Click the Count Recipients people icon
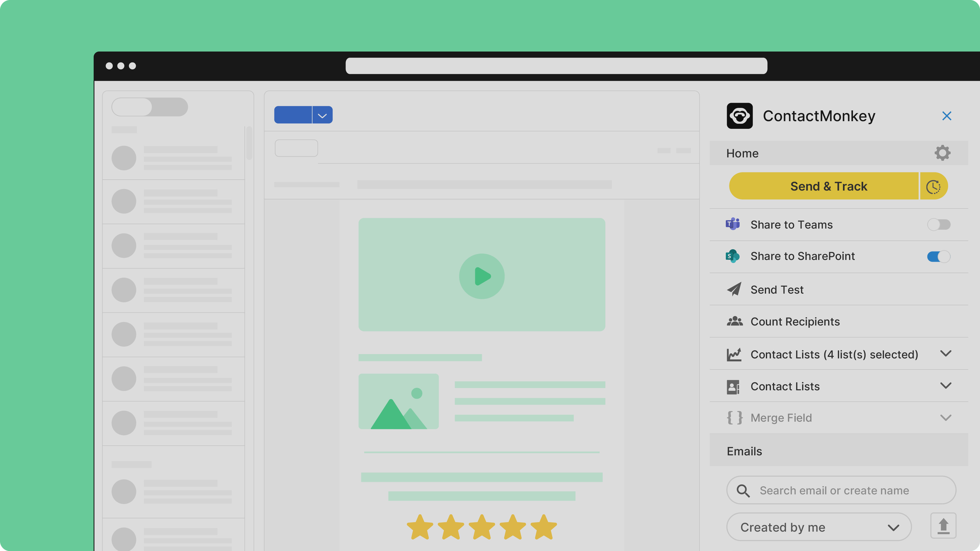The width and height of the screenshot is (980, 551). [x=735, y=321]
